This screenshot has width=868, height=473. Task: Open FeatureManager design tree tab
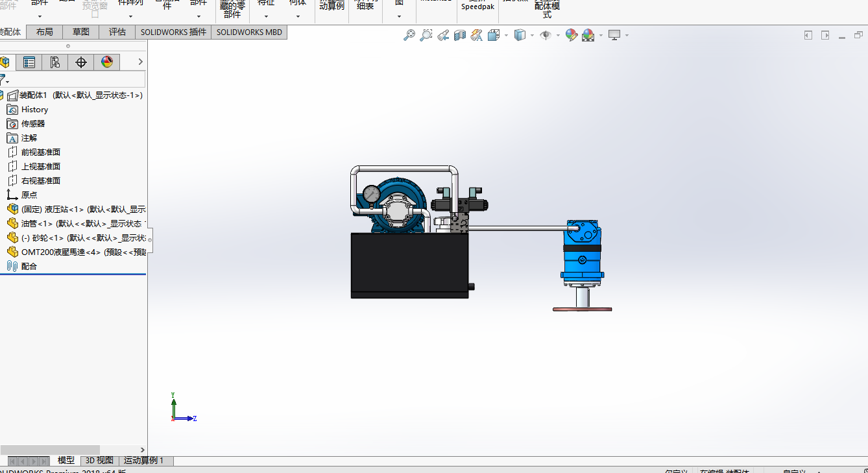tap(5, 62)
